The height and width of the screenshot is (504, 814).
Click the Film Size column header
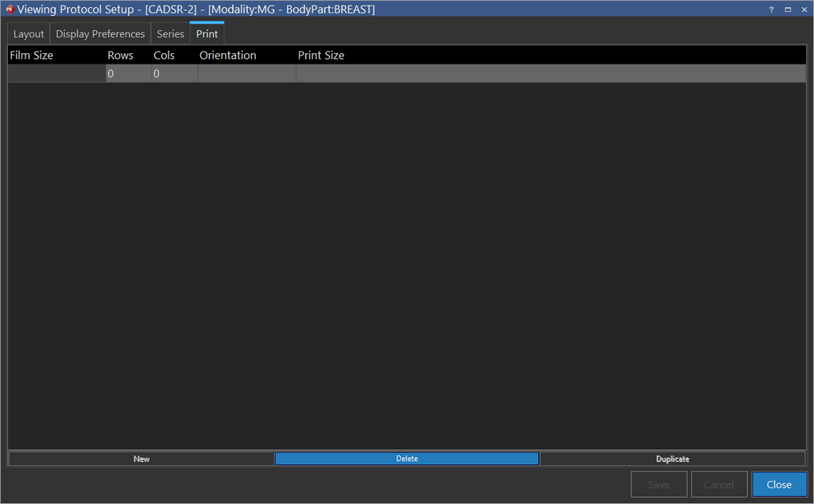coord(32,56)
